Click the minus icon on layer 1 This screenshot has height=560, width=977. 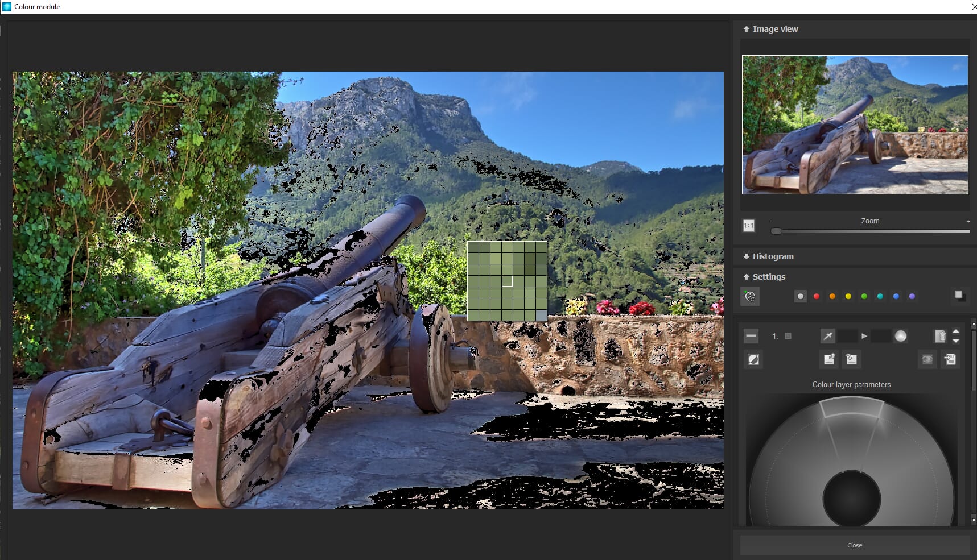click(x=751, y=336)
